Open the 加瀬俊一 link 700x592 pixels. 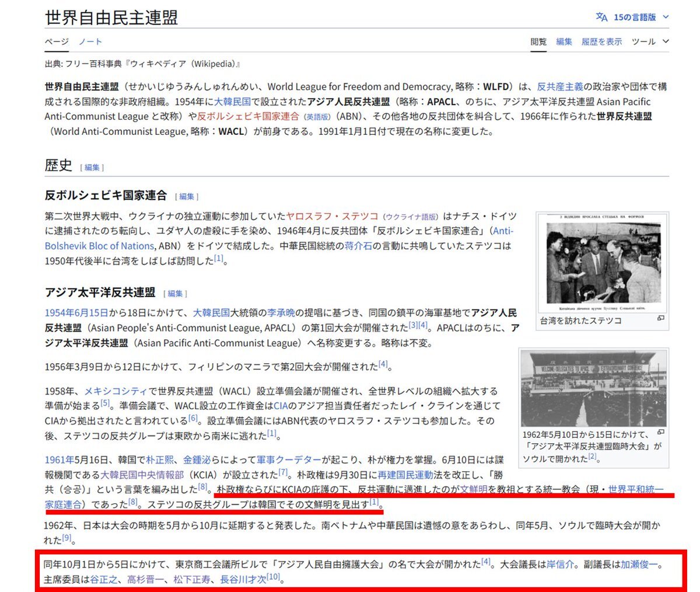(639, 565)
